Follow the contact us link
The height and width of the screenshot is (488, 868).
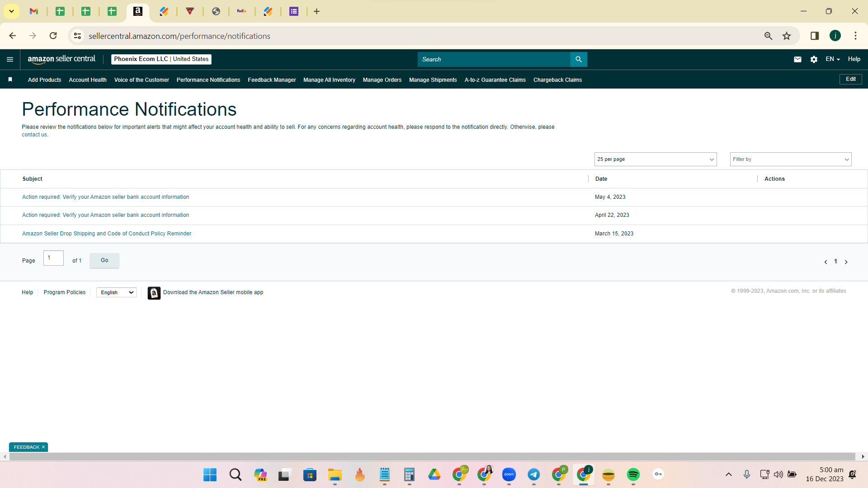coord(34,135)
